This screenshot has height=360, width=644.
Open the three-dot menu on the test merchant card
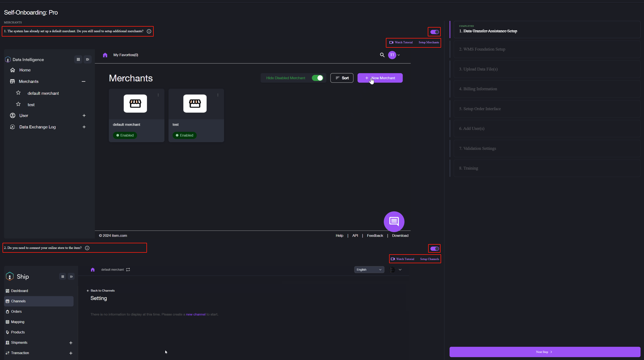coord(217,95)
